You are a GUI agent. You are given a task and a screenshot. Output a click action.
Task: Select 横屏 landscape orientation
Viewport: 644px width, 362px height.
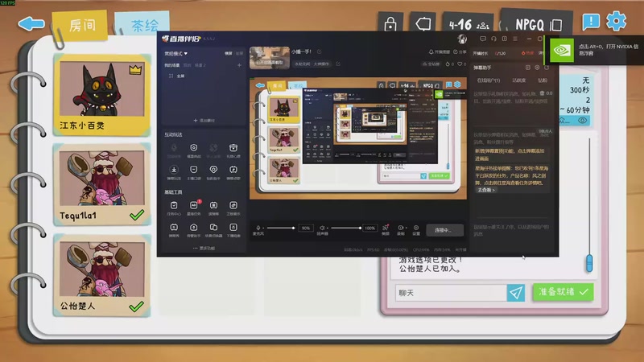pyautogui.click(x=228, y=53)
